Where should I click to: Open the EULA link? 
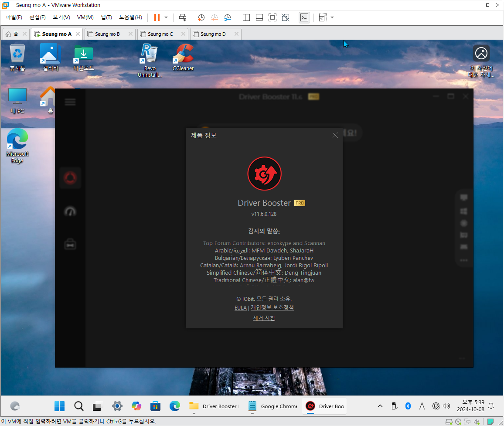[240, 308]
